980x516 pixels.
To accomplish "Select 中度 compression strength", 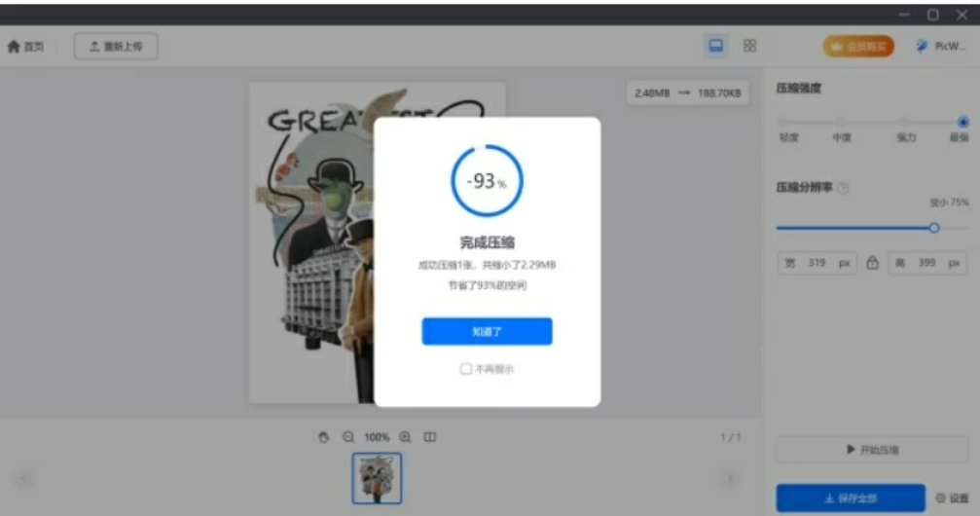I will pyautogui.click(x=841, y=122).
